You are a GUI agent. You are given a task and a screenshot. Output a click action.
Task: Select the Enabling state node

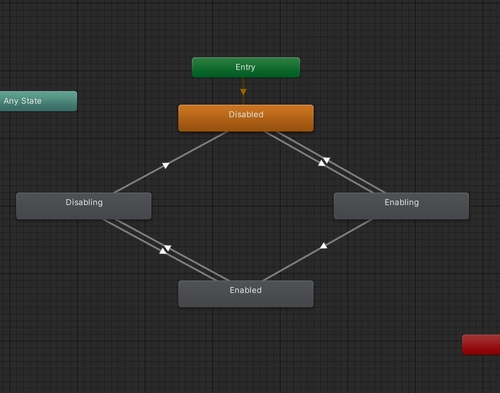click(x=401, y=206)
